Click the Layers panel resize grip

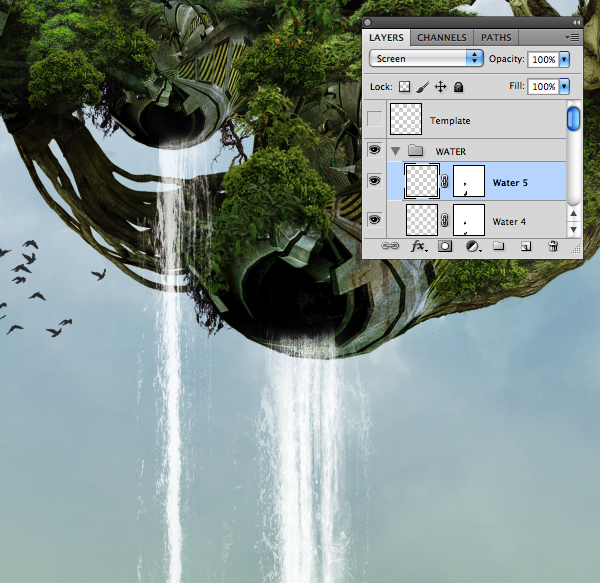click(576, 250)
